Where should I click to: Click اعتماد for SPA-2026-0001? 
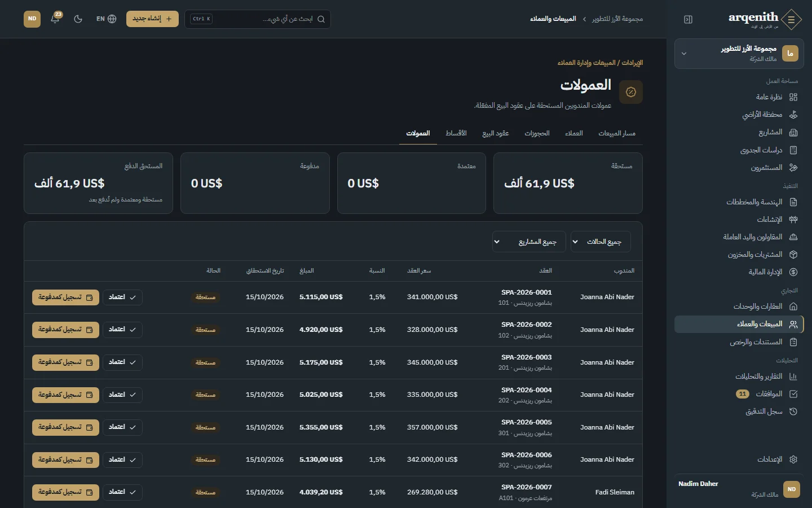point(122,297)
